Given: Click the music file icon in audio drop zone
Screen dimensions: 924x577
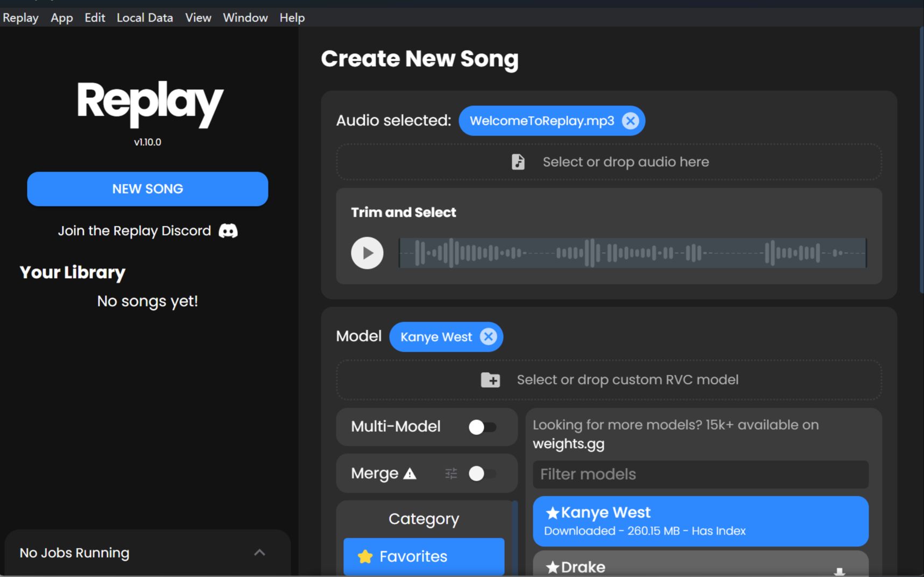Looking at the screenshot, I should click(x=518, y=162).
